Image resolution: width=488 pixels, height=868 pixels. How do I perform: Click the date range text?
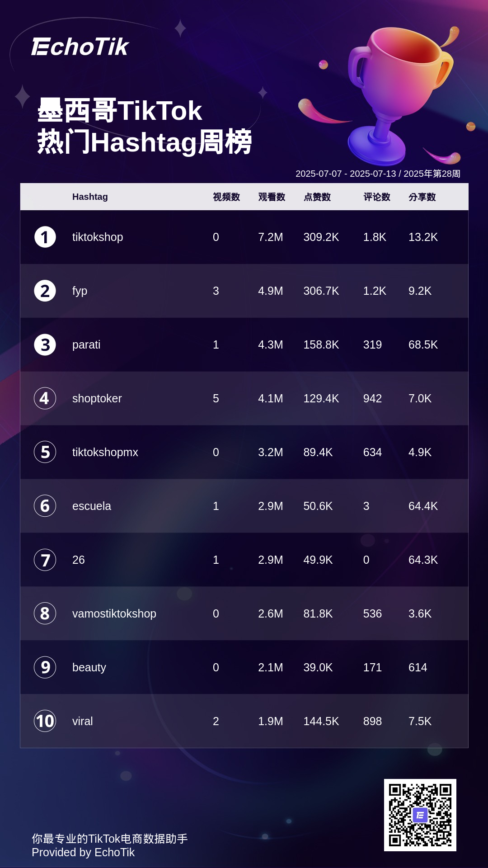click(x=378, y=174)
